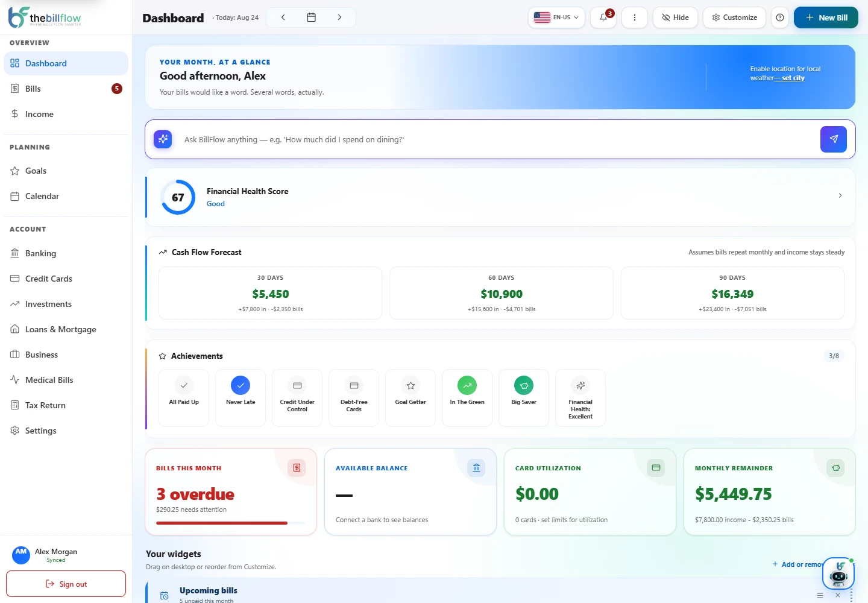The width and height of the screenshot is (868, 603).
Task: Open the notifications bell
Action: point(603,17)
